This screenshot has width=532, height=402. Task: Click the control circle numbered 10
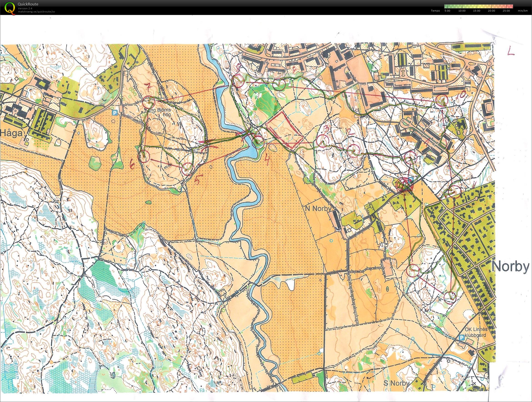[x=442, y=100]
